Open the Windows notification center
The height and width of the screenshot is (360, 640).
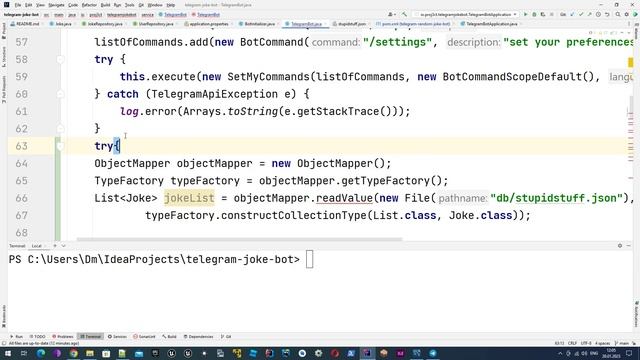click(x=629, y=353)
